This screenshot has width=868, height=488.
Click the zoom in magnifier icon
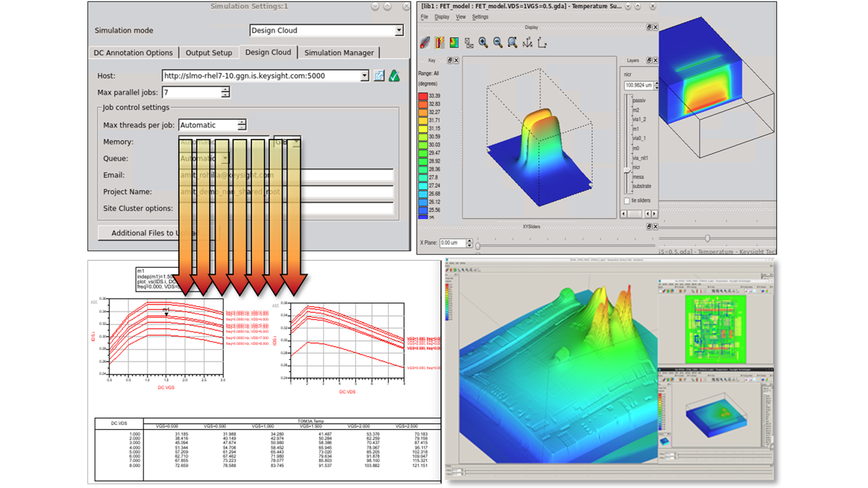[x=483, y=43]
